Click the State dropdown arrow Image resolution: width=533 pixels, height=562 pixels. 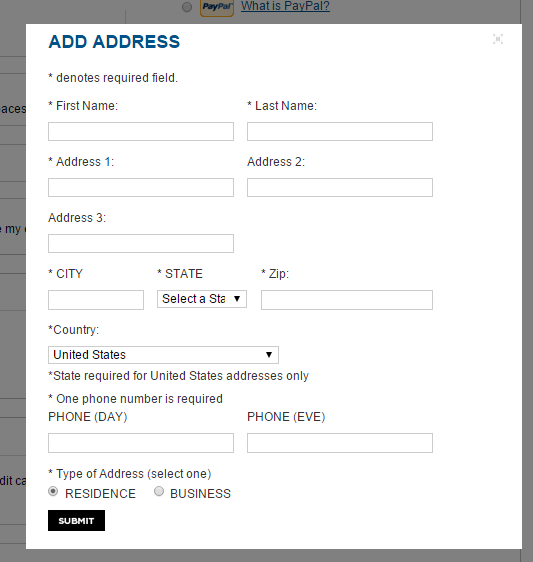pos(237,299)
